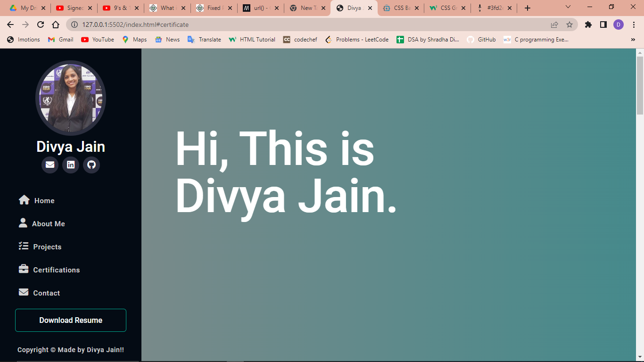View site information icon in address bar
644x362 pixels.
pyautogui.click(x=74, y=25)
